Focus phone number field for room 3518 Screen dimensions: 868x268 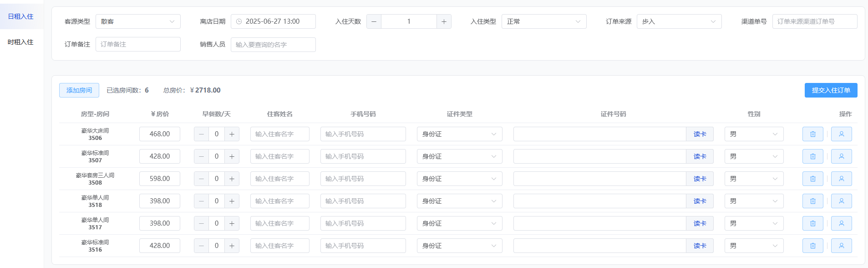pyautogui.click(x=363, y=201)
